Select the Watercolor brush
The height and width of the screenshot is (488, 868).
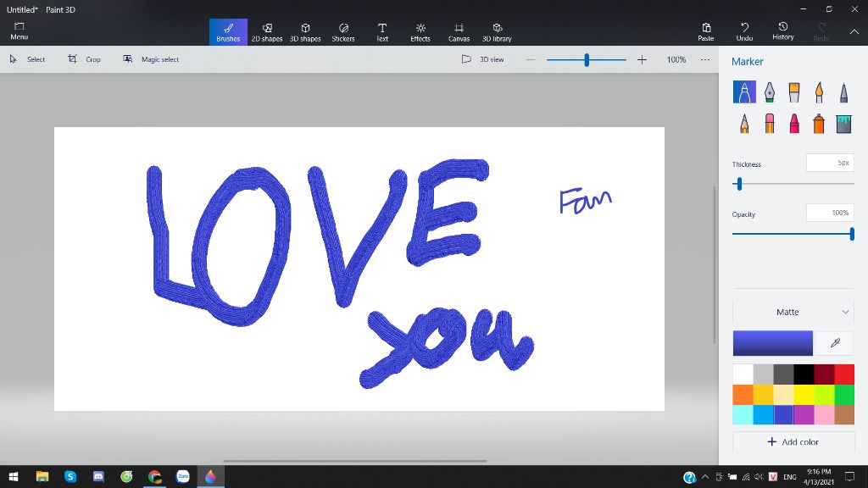pyautogui.click(x=819, y=91)
